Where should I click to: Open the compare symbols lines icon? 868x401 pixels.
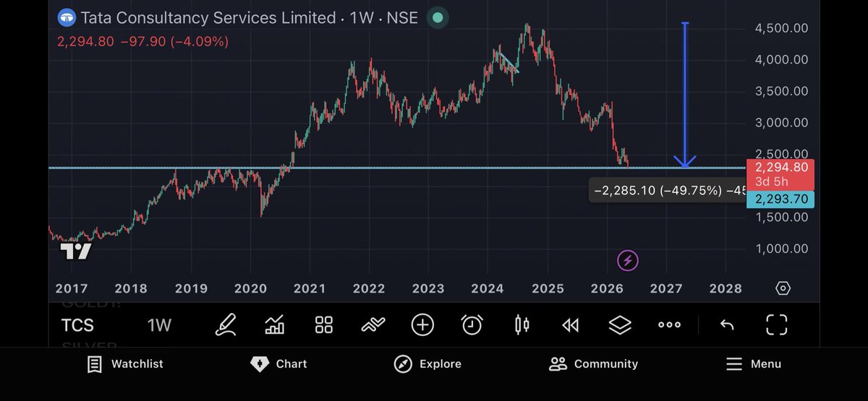[373, 325]
